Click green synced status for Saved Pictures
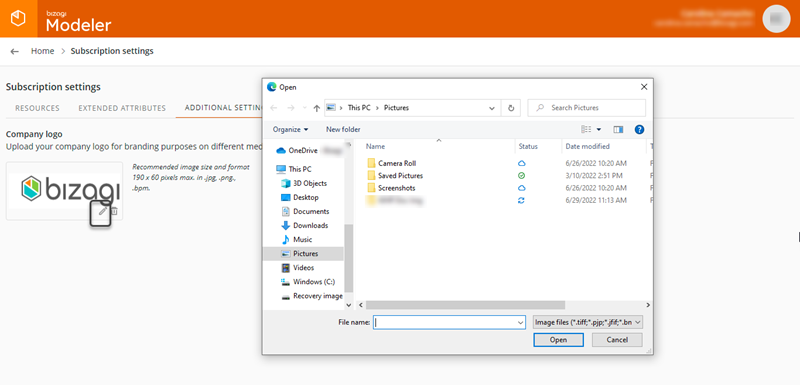This screenshot has height=385, width=800. [521, 175]
